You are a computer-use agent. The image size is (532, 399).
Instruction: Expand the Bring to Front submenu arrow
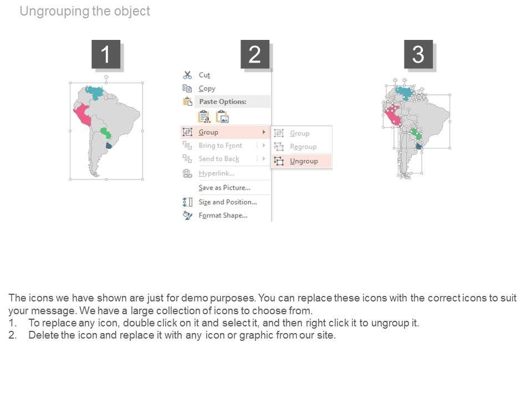263,145
